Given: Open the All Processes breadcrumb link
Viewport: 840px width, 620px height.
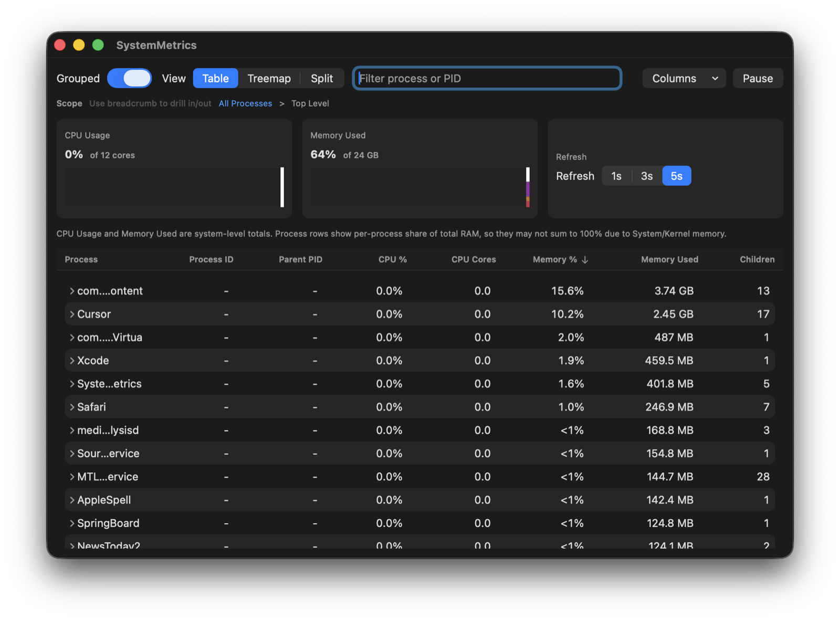Looking at the screenshot, I should (245, 103).
